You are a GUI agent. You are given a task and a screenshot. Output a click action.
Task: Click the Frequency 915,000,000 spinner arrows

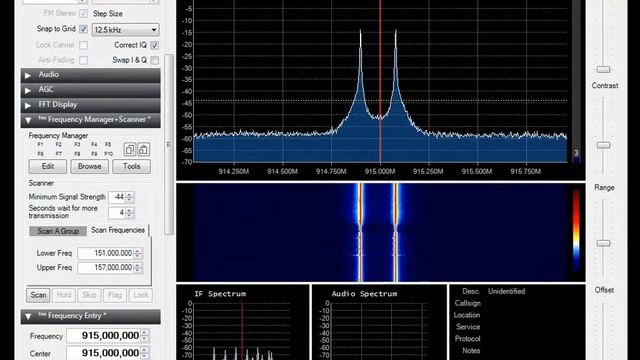145,336
